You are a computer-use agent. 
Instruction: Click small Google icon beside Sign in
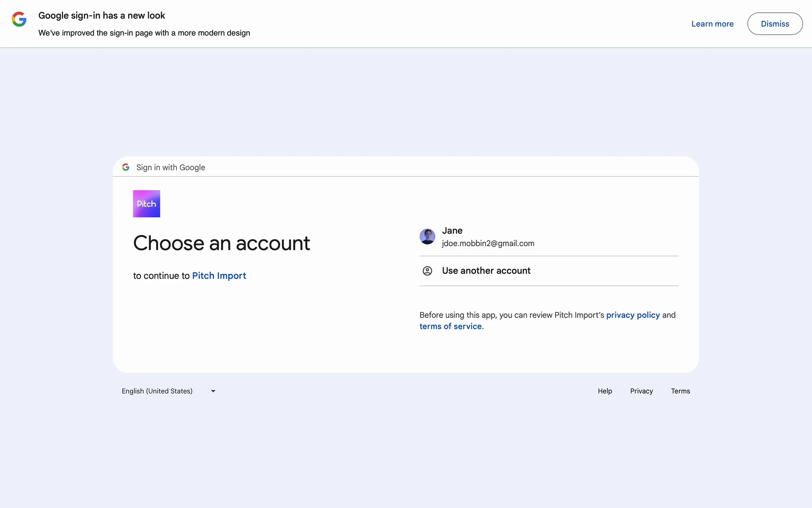pyautogui.click(x=126, y=167)
